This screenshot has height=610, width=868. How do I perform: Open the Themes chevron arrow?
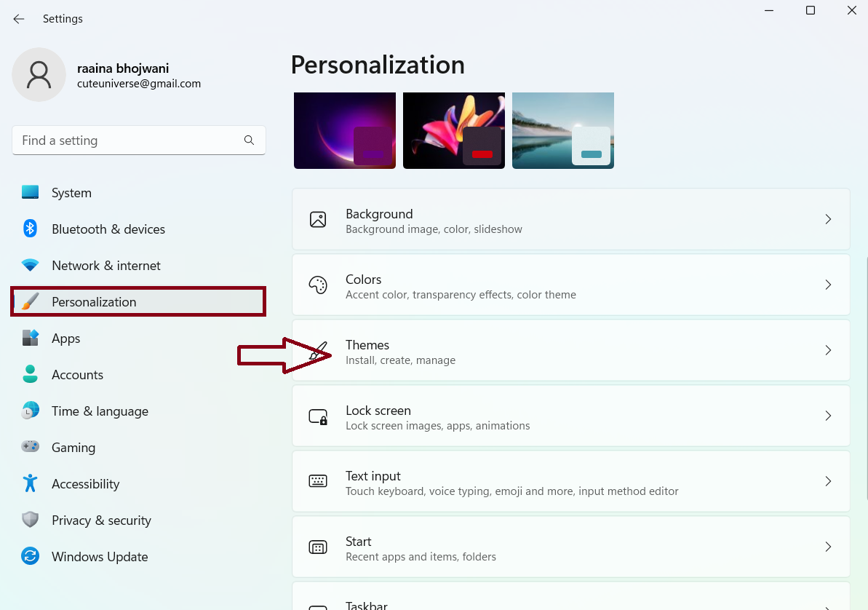coord(828,350)
